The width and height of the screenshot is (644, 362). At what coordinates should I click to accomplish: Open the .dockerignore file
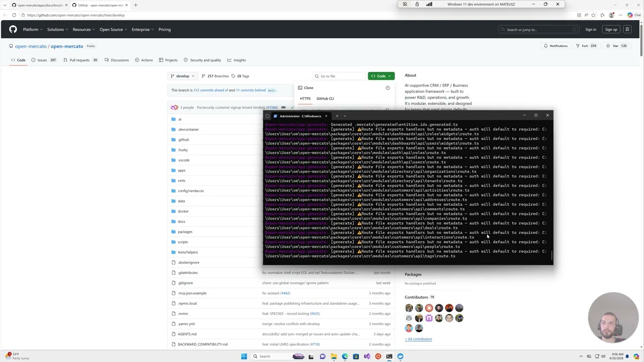click(x=188, y=262)
